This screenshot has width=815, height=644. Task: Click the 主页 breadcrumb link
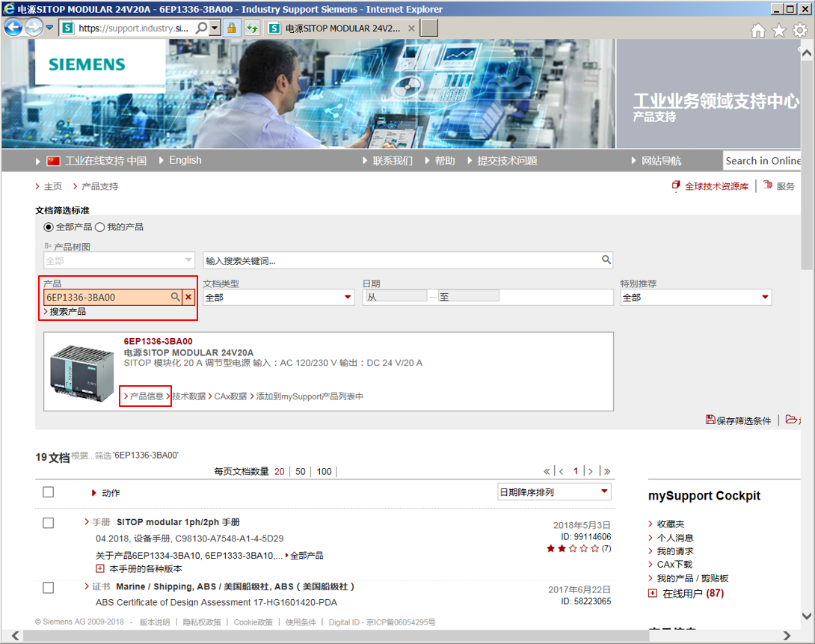pyautogui.click(x=52, y=186)
